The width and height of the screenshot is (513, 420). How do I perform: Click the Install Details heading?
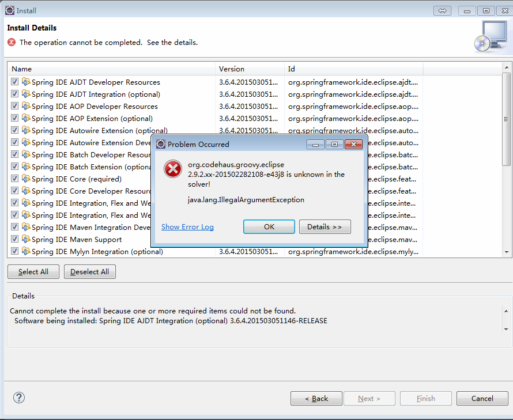tap(32, 28)
